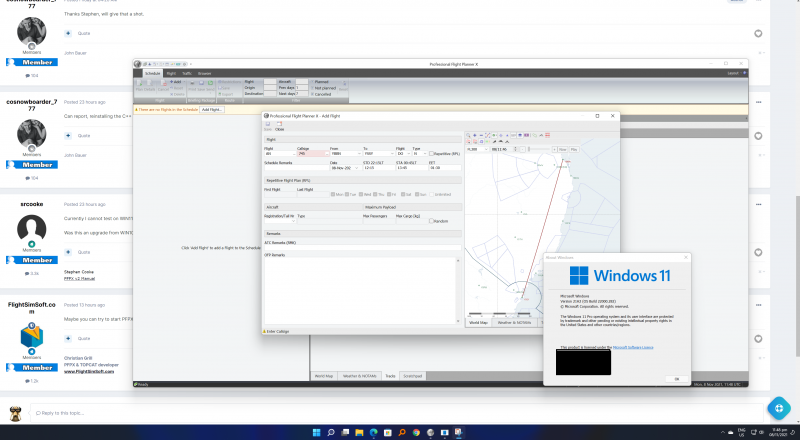Viewport: 800px width, 440px height.
Task: Open the Scratchpad tab at bottom
Action: click(x=412, y=376)
